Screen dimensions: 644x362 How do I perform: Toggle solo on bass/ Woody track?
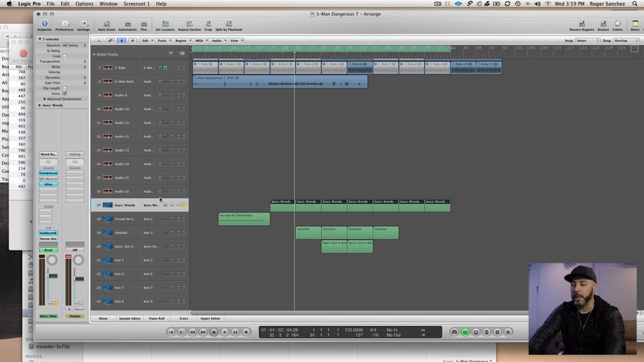[184, 205]
